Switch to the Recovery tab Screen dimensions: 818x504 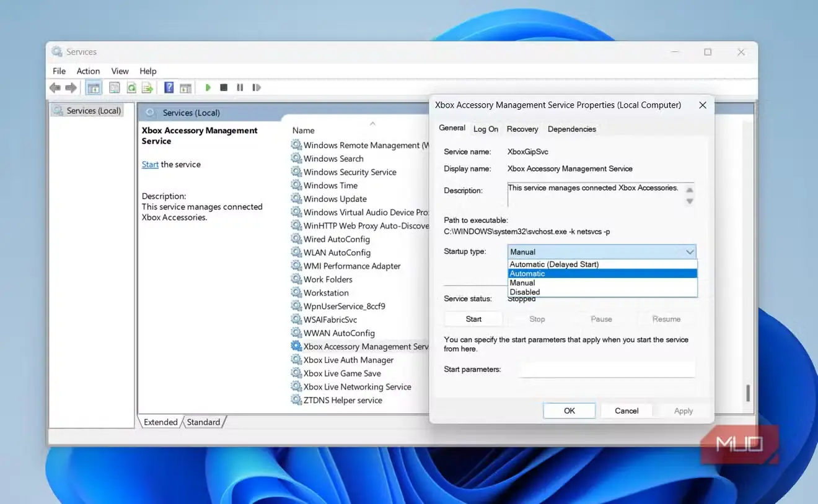pyautogui.click(x=522, y=129)
